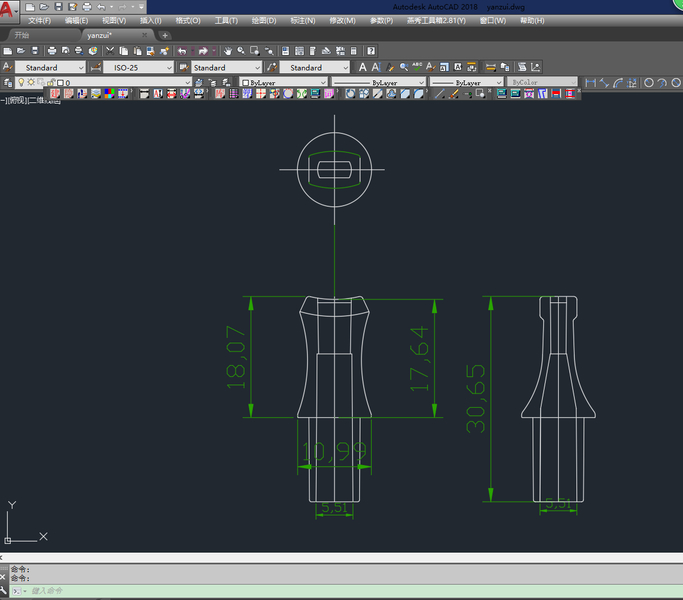
Task: Toggle layer lock padlock icon
Action: [51, 82]
